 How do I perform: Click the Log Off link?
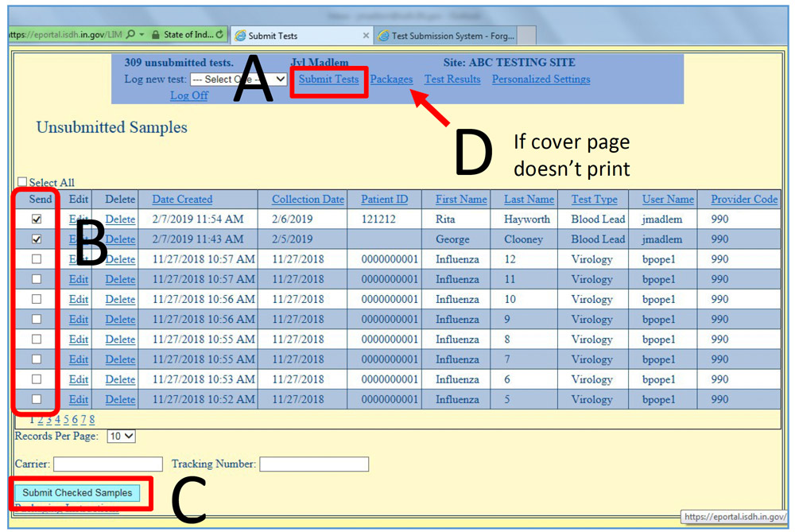pos(189,95)
